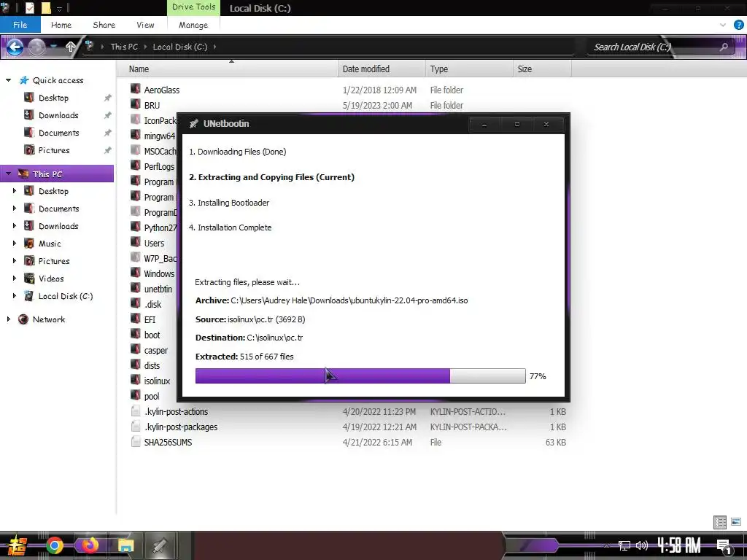Screen dimensions: 747x560
Task: Collapse the This PC tree
Action: point(8,174)
